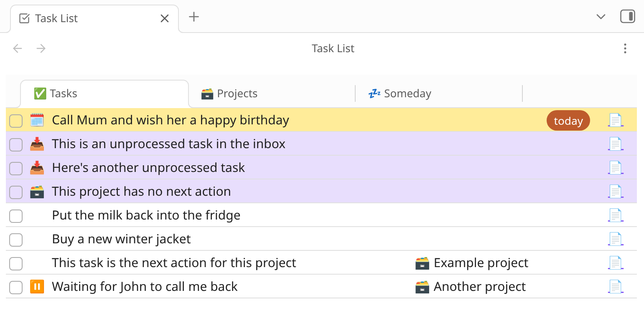Image resolution: width=644 pixels, height=313 pixels.
Task: Open the Someday tab
Action: point(400,93)
